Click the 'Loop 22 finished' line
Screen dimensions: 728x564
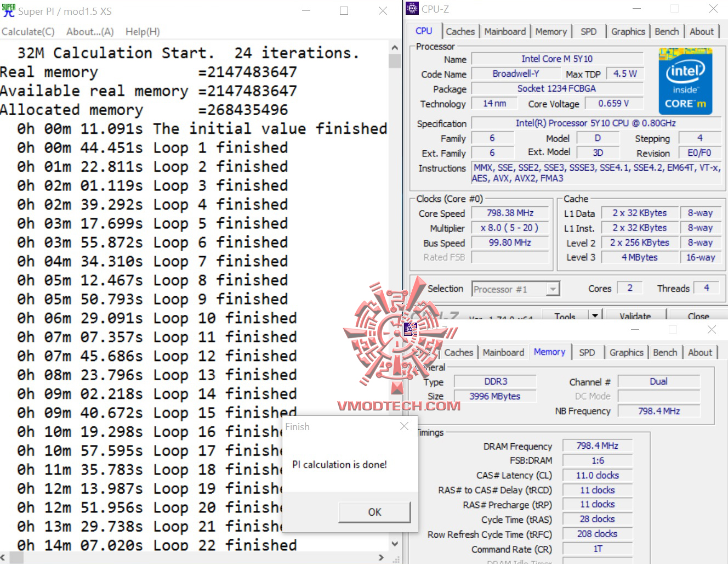click(x=157, y=545)
